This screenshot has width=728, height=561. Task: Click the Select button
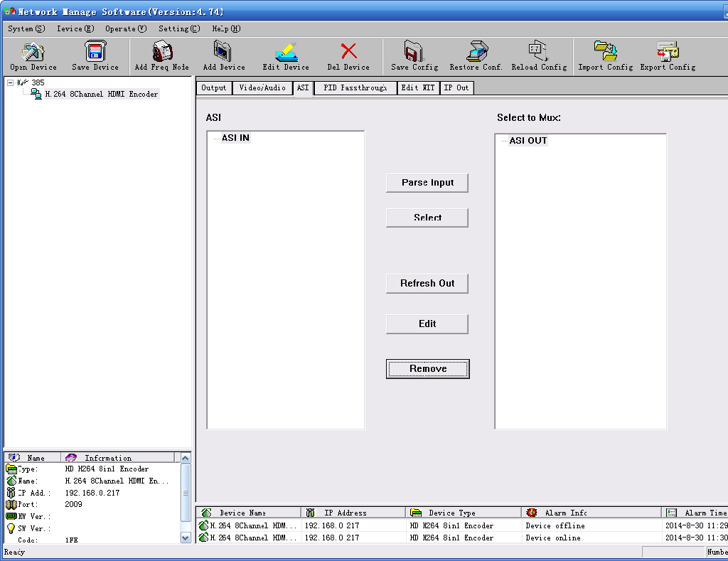coord(427,218)
